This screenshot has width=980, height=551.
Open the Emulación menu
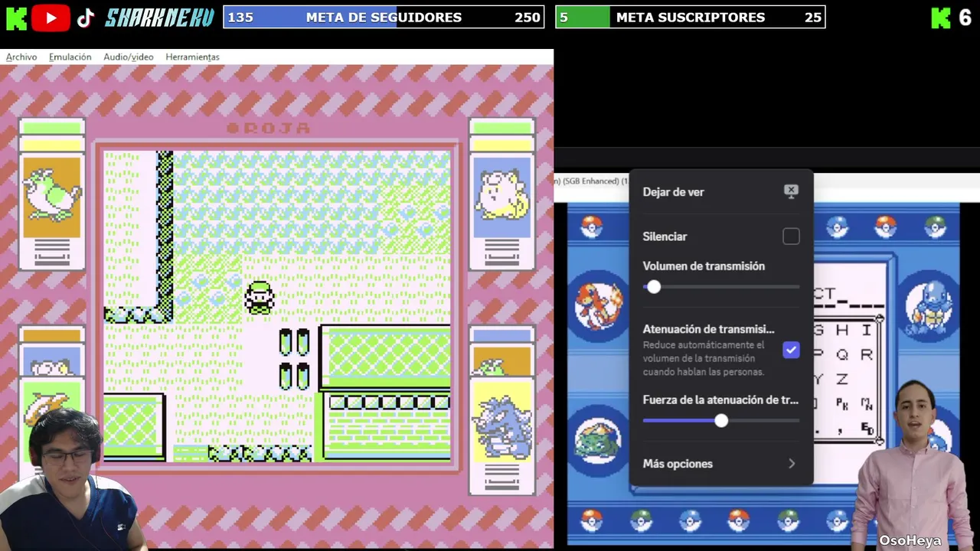pos(70,57)
